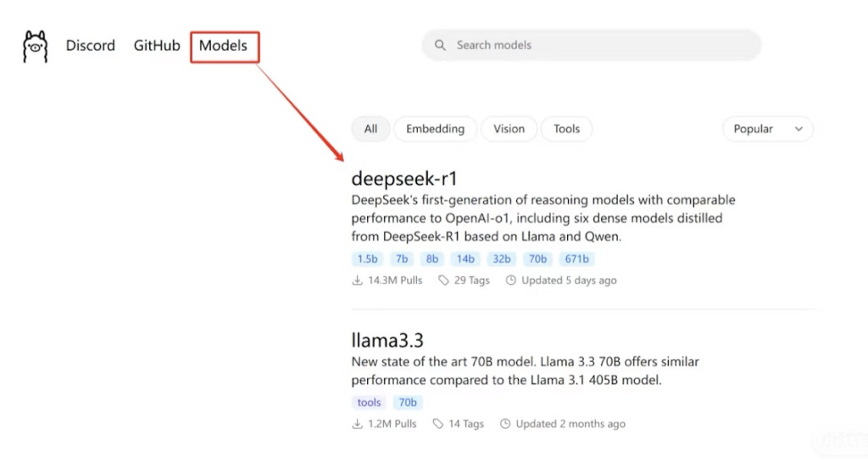
Task: Select the Vision filter pill
Action: (509, 129)
